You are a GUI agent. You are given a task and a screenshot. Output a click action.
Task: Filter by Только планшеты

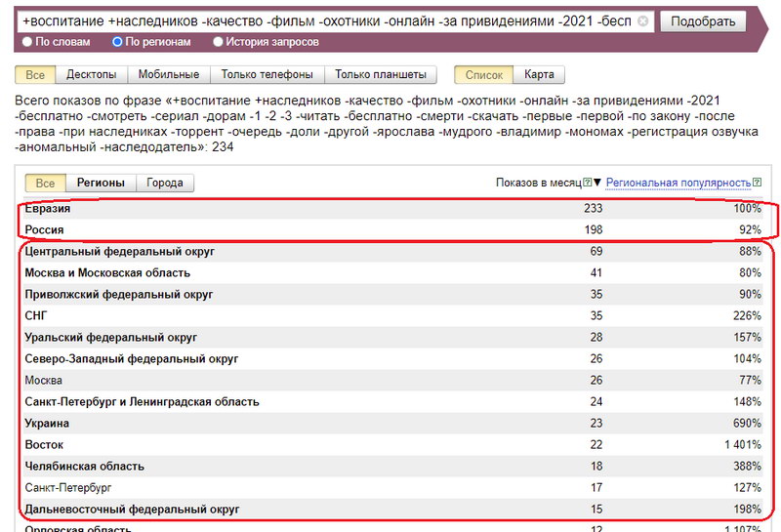[x=381, y=74]
